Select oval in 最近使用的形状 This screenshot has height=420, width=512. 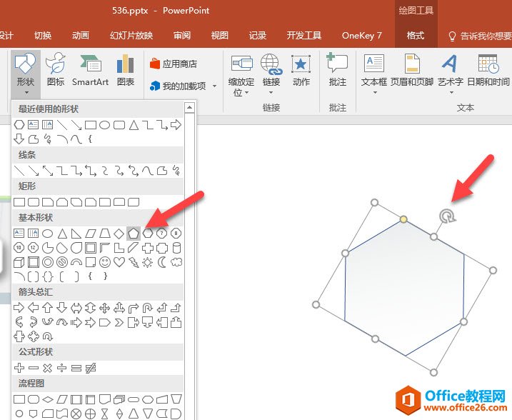(x=104, y=125)
